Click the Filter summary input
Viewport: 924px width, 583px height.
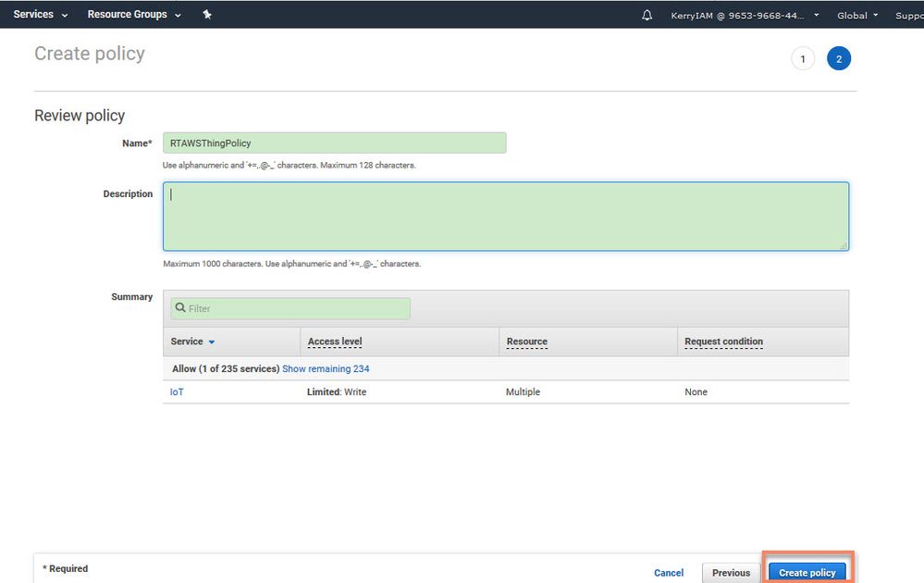point(296,308)
